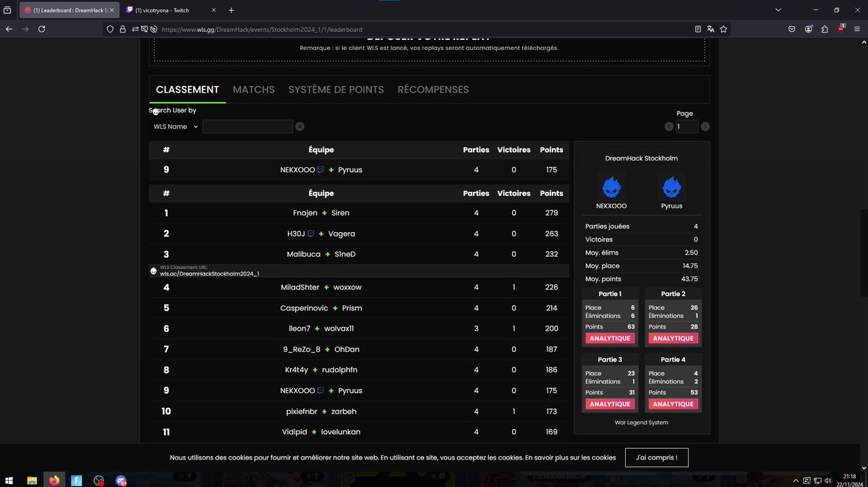Open ANALYTIQUE for Partie 1

click(x=610, y=339)
